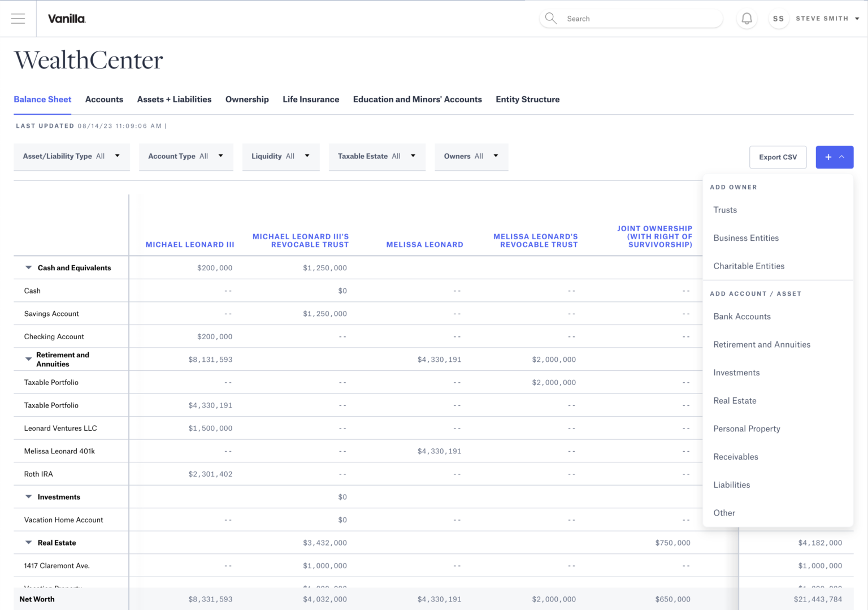The width and height of the screenshot is (868, 610).
Task: Open the Owners filter
Action: coord(471,157)
